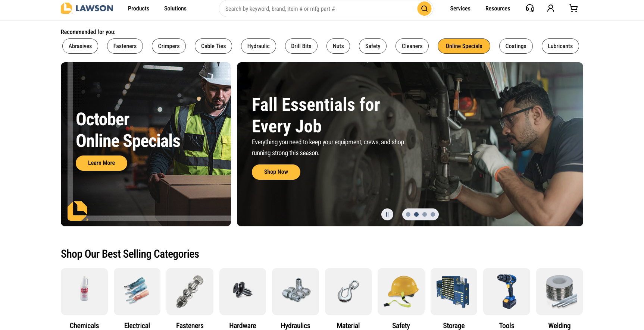This screenshot has width=644, height=330.
Task: Open the Safety hard hat category
Action: [x=401, y=292]
